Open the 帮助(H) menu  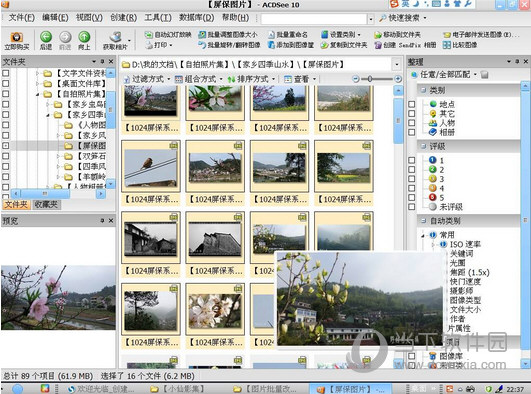tap(235, 18)
